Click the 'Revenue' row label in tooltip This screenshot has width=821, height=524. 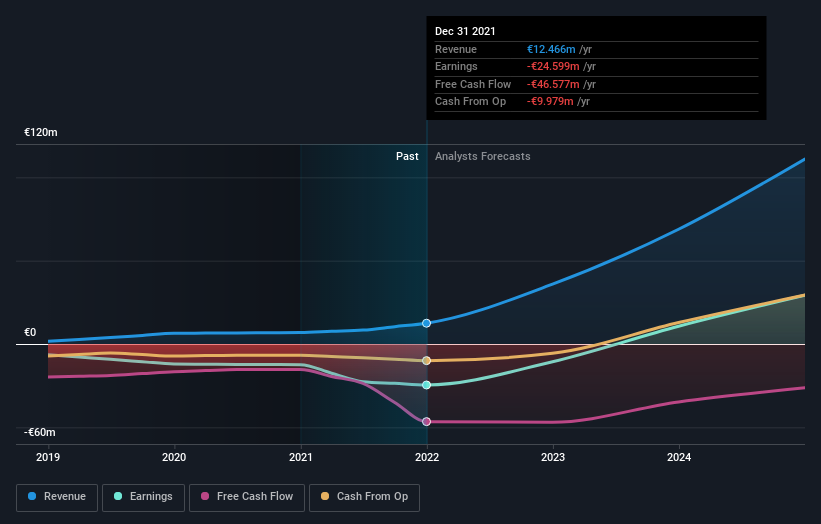pos(456,49)
